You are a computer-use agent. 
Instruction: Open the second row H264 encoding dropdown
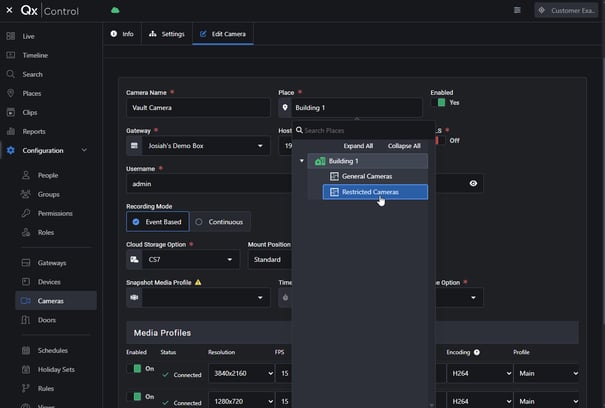(480, 401)
